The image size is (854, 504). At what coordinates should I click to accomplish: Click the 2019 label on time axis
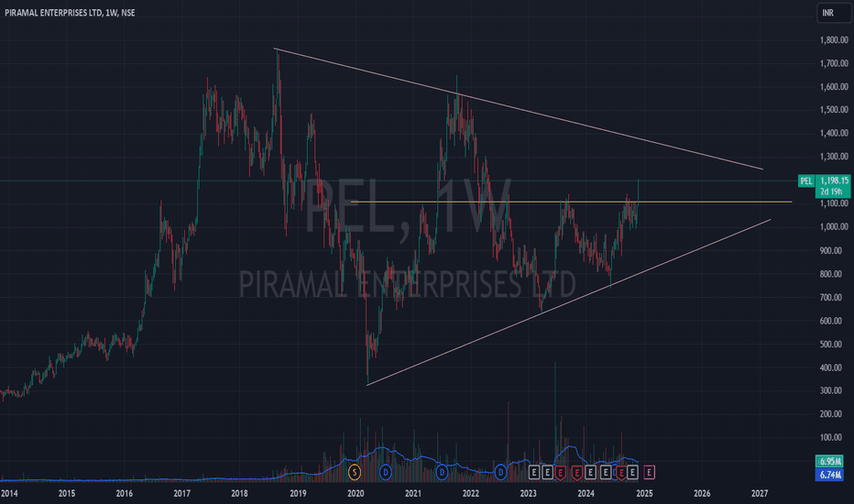[x=298, y=494]
